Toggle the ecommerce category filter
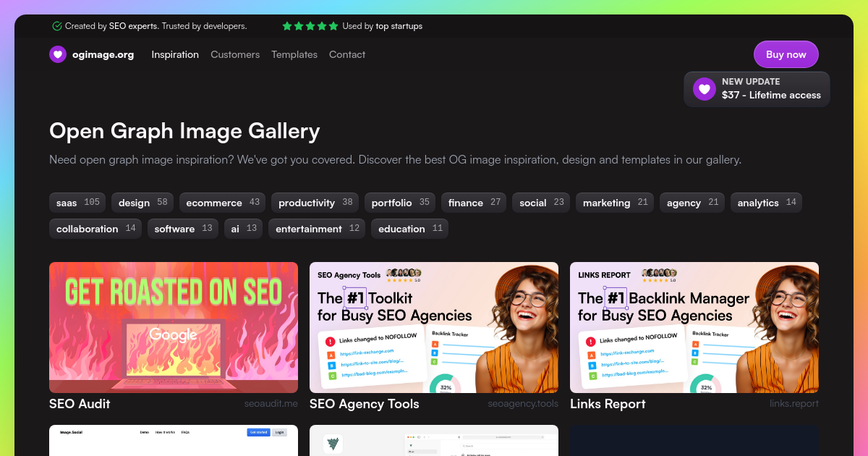The image size is (868, 456). point(222,203)
